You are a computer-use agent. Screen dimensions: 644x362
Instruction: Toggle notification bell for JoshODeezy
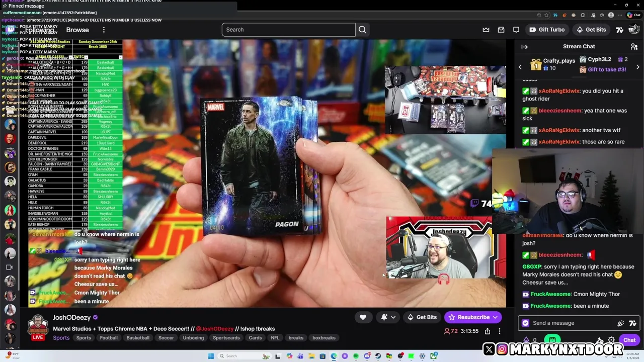384,317
